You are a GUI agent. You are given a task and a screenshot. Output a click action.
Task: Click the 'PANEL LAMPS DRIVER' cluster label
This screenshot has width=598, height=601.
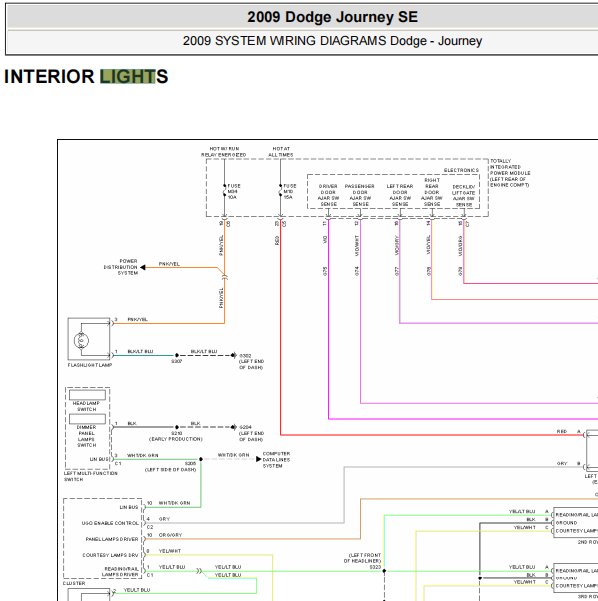112,539
